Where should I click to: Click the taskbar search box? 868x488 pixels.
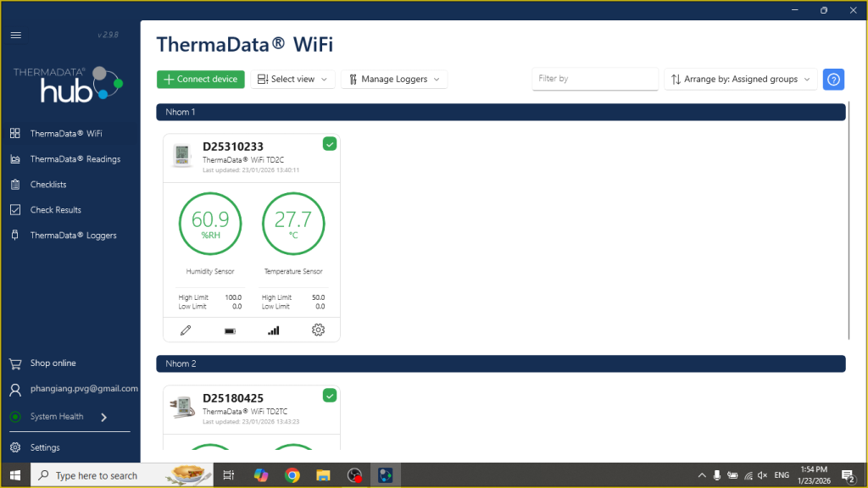(122, 475)
